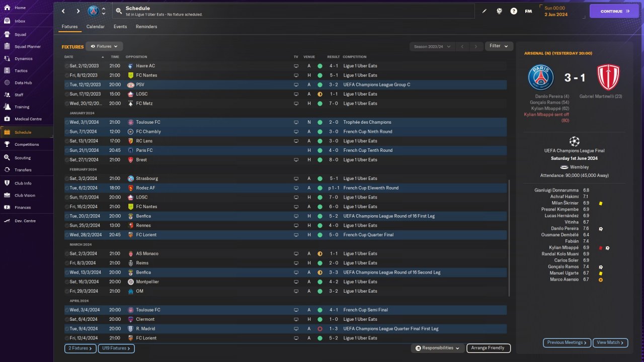Screen dimensions: 644x362
Task: Click Danilo Pereira in player ratings list
Action: (565, 228)
